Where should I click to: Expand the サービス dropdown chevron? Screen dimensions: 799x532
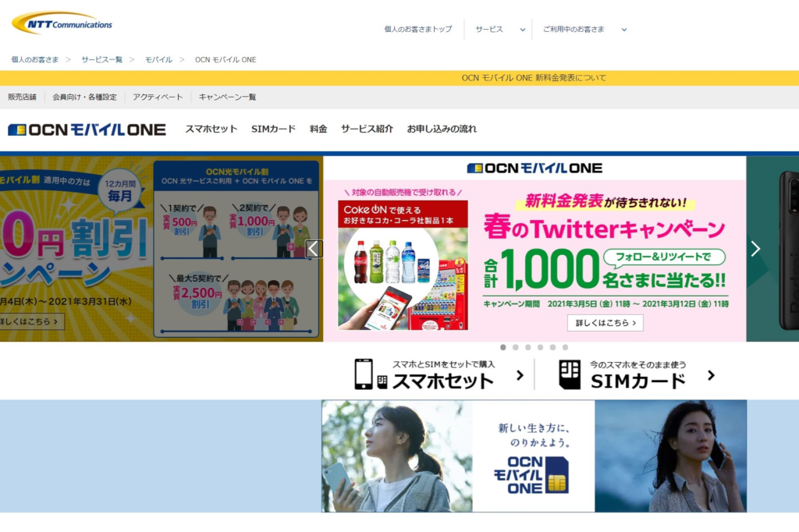pyautogui.click(x=522, y=30)
